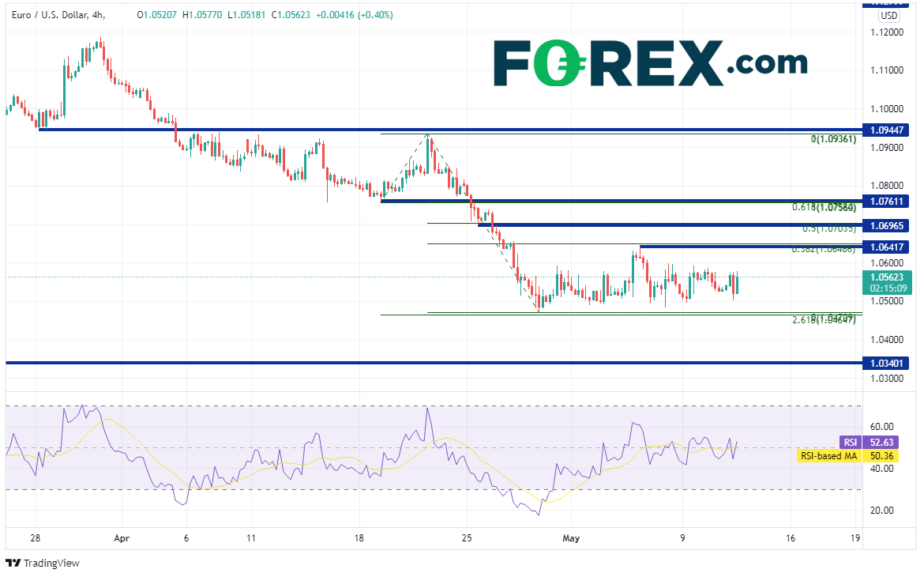924x577 pixels.
Task: Click the 1.07611 blue price label
Action: pos(889,202)
